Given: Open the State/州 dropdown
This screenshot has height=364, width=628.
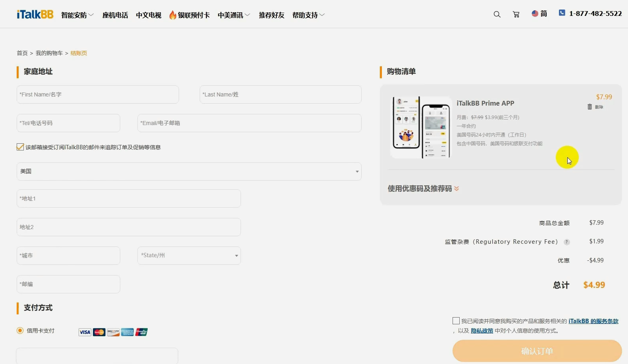Looking at the screenshot, I should pyautogui.click(x=189, y=256).
